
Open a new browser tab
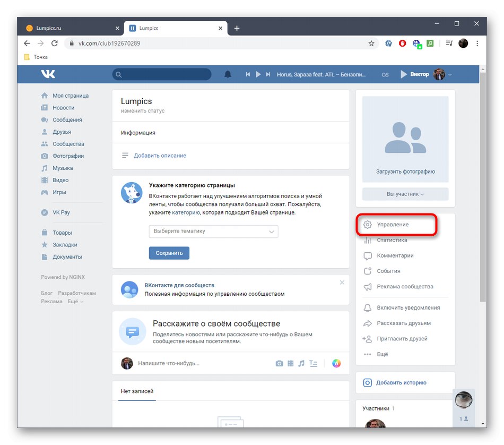[237, 28]
